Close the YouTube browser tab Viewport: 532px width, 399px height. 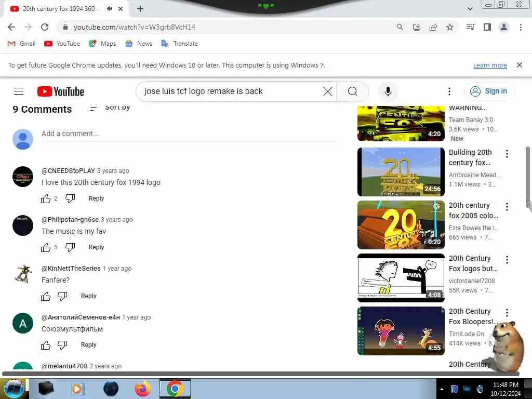pos(121,9)
